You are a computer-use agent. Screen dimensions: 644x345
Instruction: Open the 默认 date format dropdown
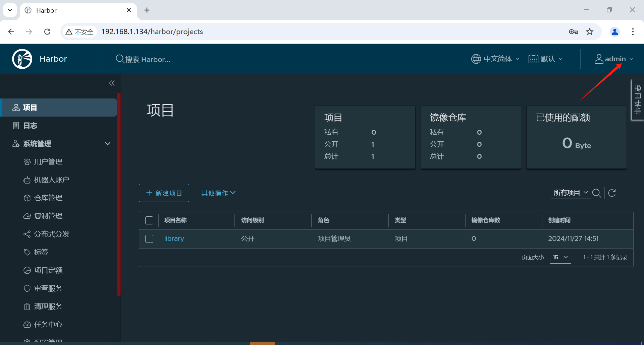point(546,59)
